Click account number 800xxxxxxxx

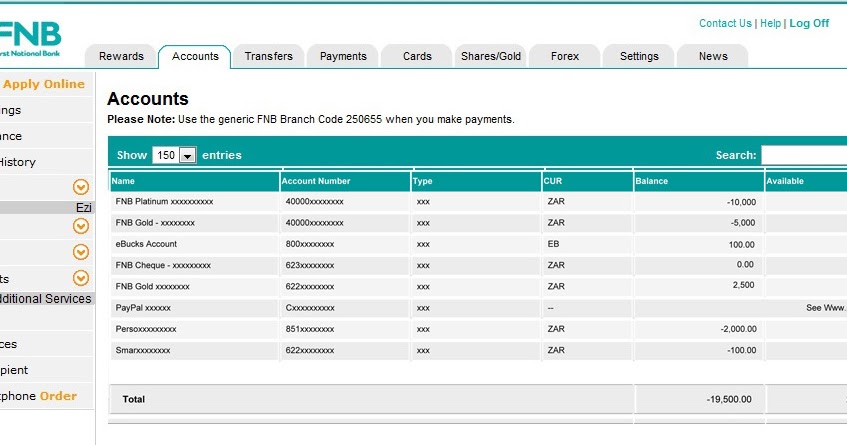(x=310, y=244)
